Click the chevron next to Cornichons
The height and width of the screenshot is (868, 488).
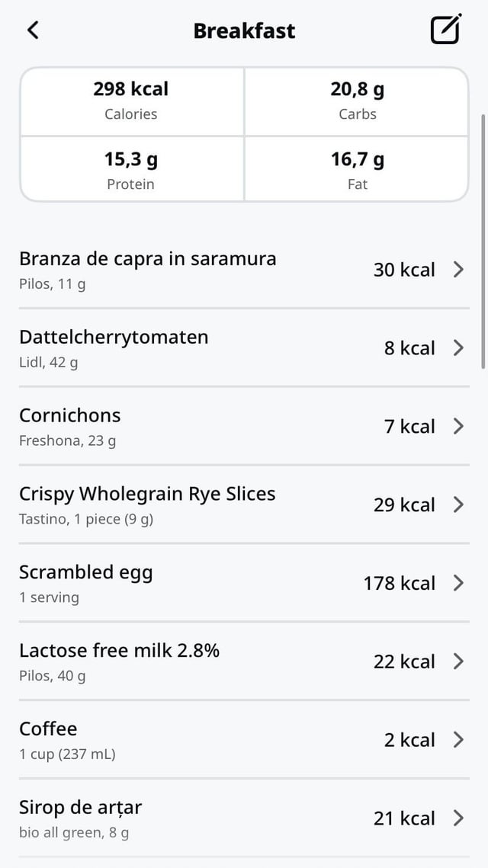458,427
